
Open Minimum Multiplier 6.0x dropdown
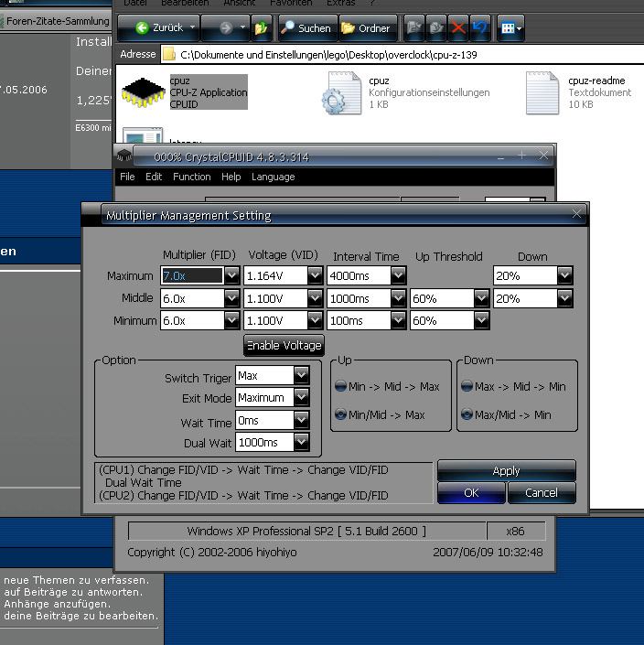coord(231,320)
